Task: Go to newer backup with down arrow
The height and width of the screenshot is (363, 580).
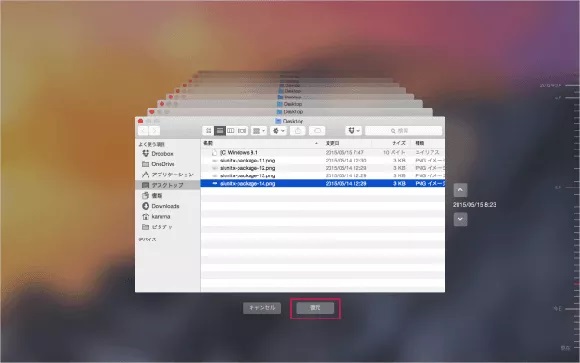Action: coord(460,219)
